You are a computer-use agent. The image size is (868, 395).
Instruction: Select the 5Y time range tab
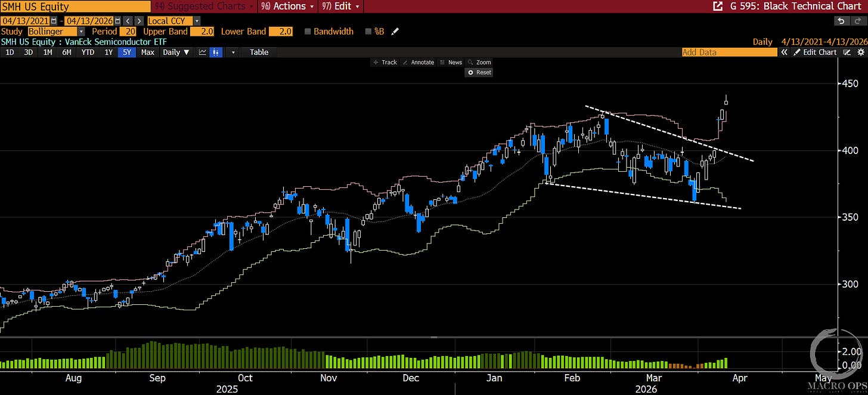[127, 53]
